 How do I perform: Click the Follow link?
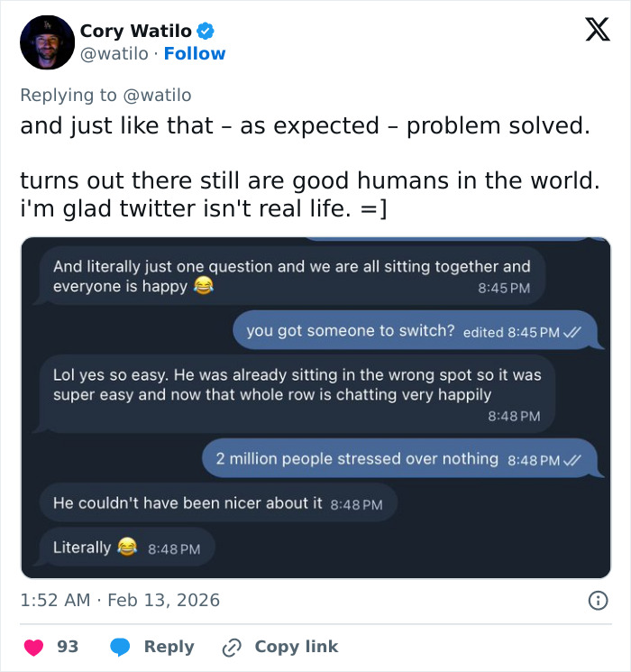click(x=195, y=54)
